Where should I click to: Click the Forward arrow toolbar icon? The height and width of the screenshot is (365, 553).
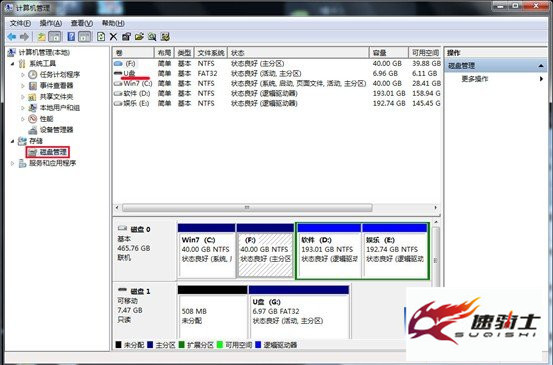pyautogui.click(x=24, y=37)
